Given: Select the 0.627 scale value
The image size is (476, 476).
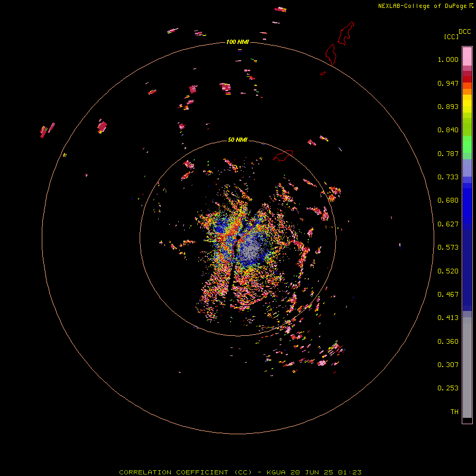Looking at the screenshot, I should [448, 224].
